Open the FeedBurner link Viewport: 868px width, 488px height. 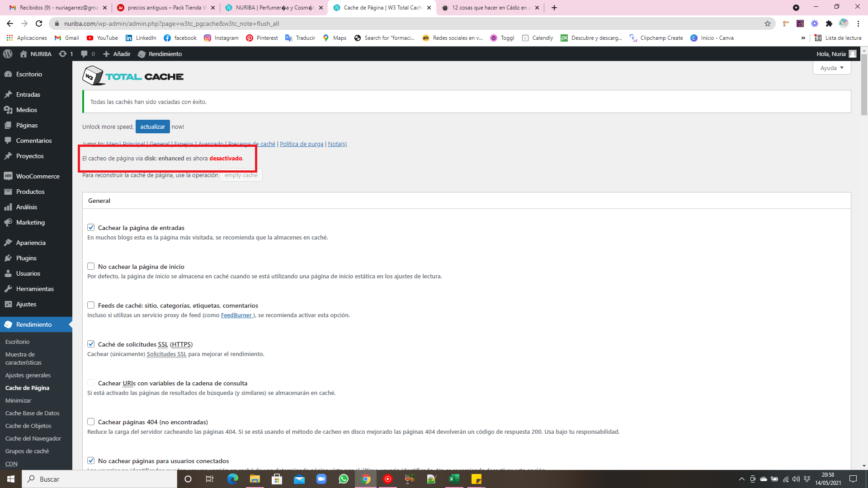point(237,315)
